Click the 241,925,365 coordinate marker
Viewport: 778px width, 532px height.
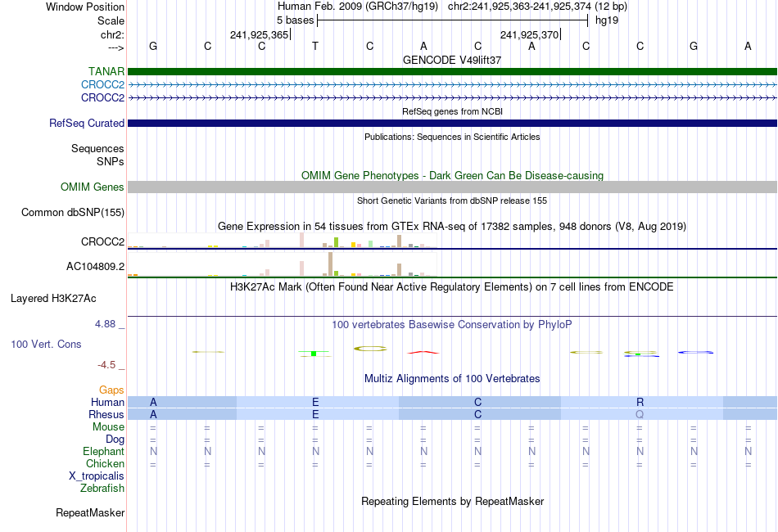pyautogui.click(x=259, y=34)
